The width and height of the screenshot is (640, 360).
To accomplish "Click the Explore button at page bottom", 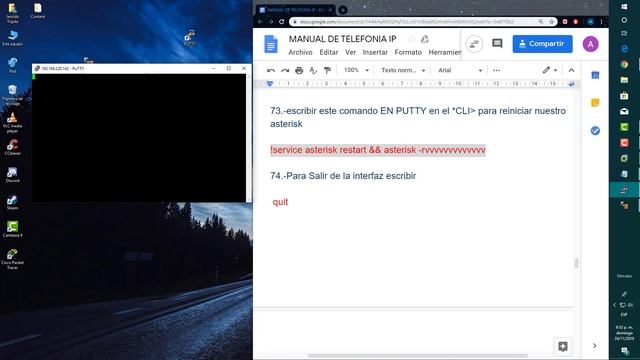I will pos(563,347).
